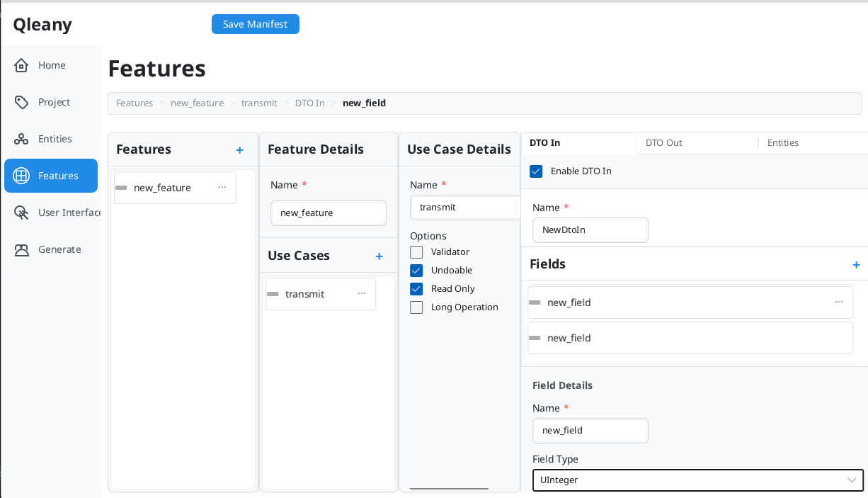The width and height of the screenshot is (868, 498).
Task: Open the Entities tab in the DTO panel
Action: [782, 142]
